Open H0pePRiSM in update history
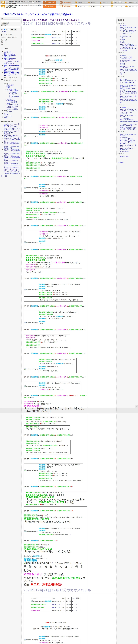138x644 pixels. (123, 26)
